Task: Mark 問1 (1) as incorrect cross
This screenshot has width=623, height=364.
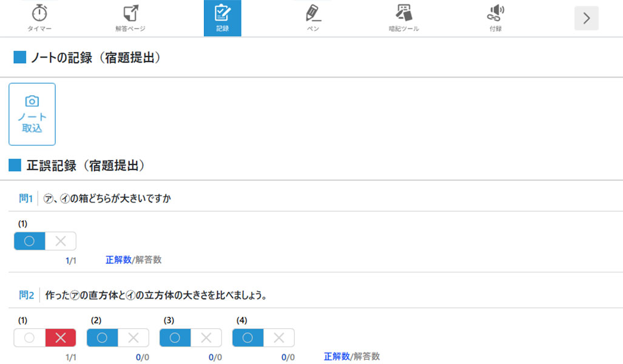Action: (x=61, y=241)
